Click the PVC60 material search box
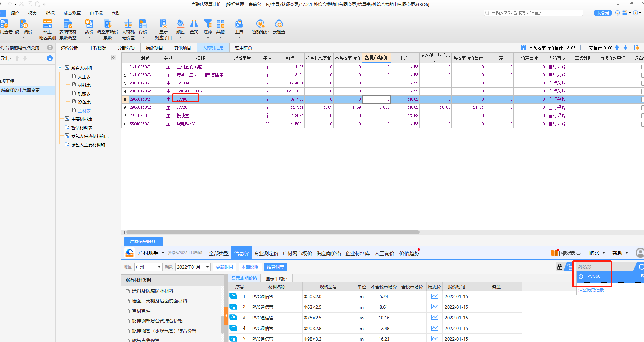 coord(605,267)
